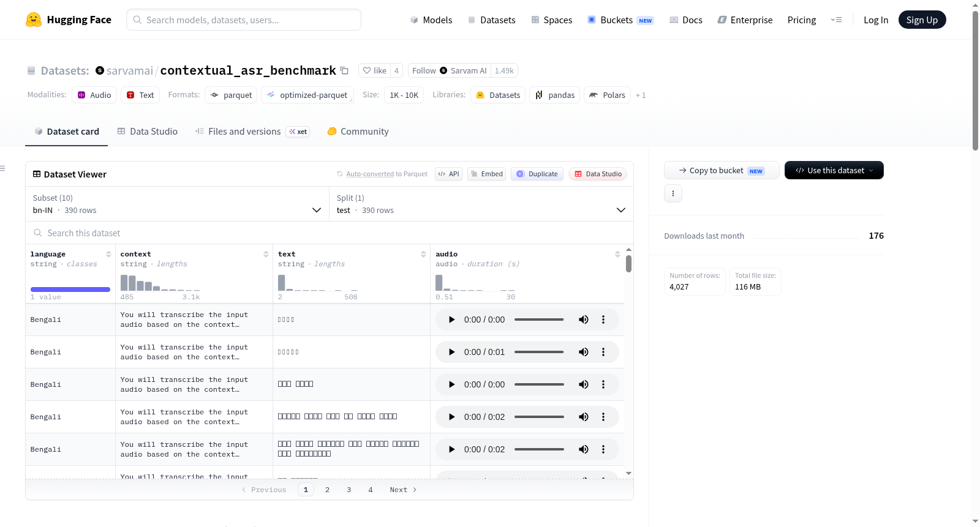The image size is (980, 527).
Task: Click Copy to bucket button
Action: (722, 170)
